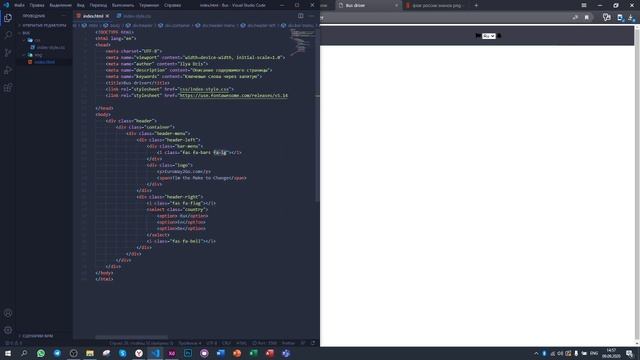The width and height of the screenshot is (640, 360).
Task: Click the UTF-8 encoding in status bar
Action: tap(211, 343)
